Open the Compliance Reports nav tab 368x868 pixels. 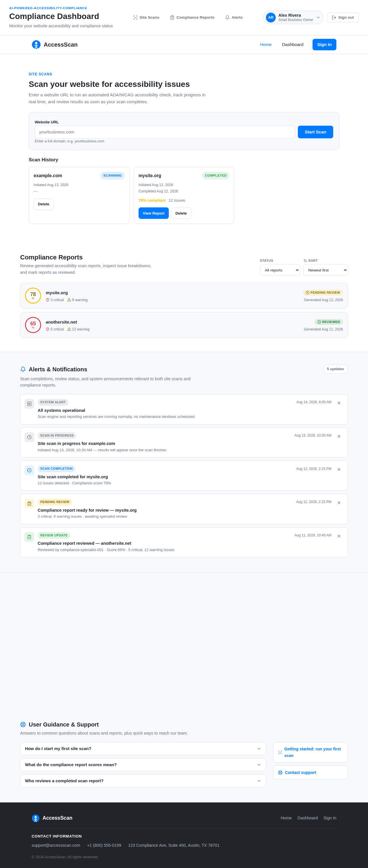[192, 18]
